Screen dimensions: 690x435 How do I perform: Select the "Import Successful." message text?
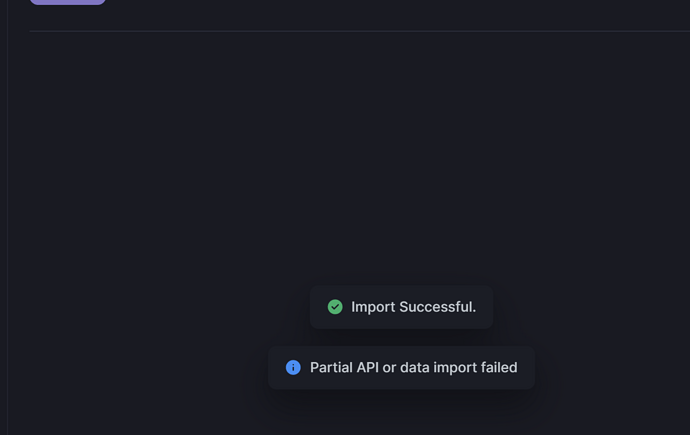[413, 307]
